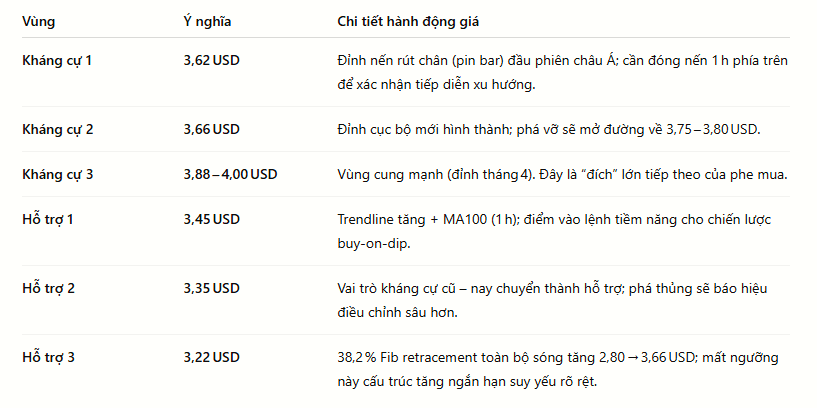The height and width of the screenshot is (408, 817).
Task: Select the "Hỗ trợ 2" row label
Action: point(48,288)
